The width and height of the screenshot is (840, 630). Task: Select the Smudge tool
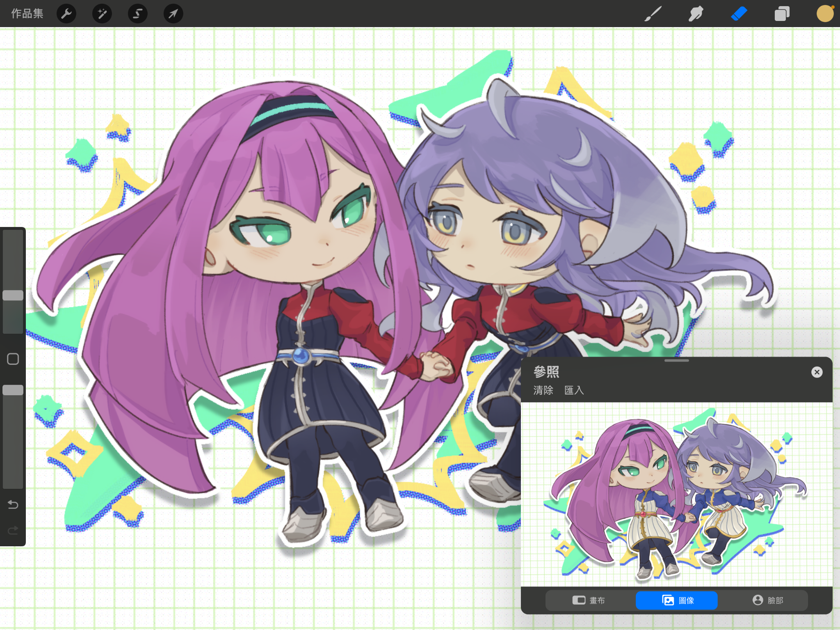696,14
